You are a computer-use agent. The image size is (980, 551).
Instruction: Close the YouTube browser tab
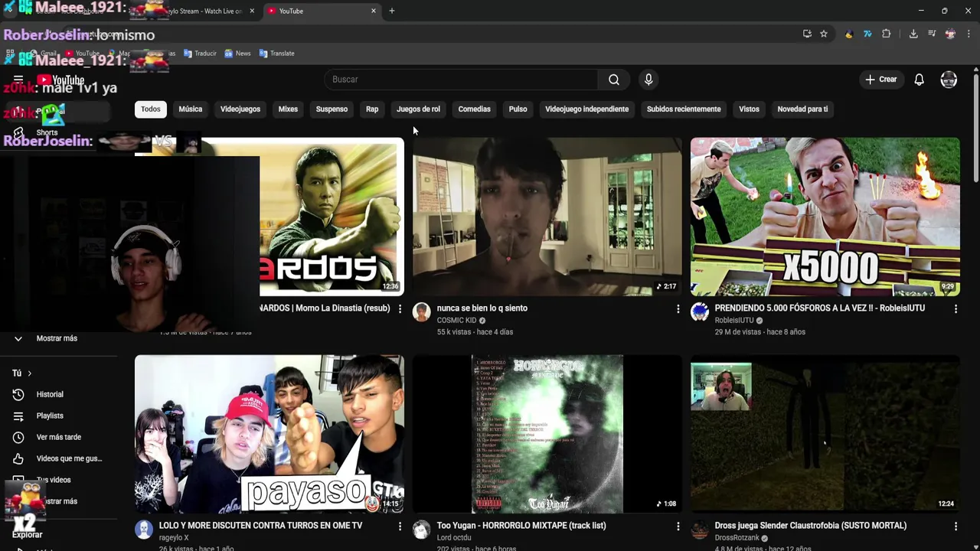click(x=374, y=11)
